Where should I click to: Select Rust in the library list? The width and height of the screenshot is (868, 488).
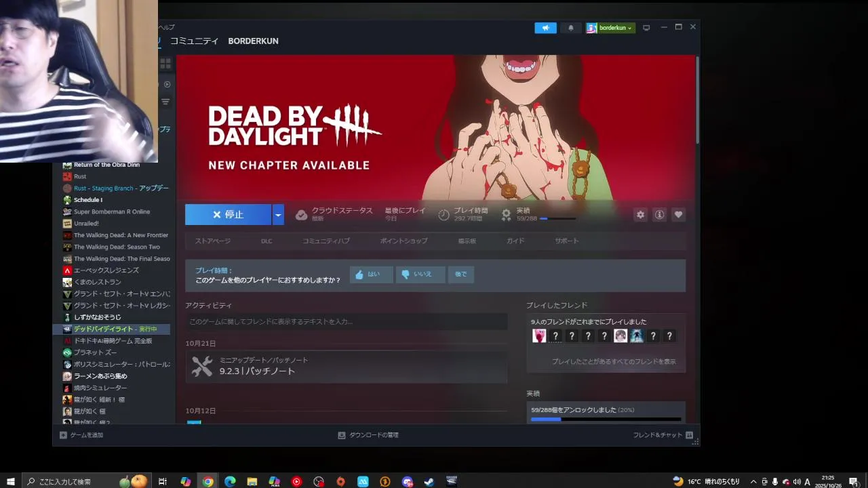(80, 176)
